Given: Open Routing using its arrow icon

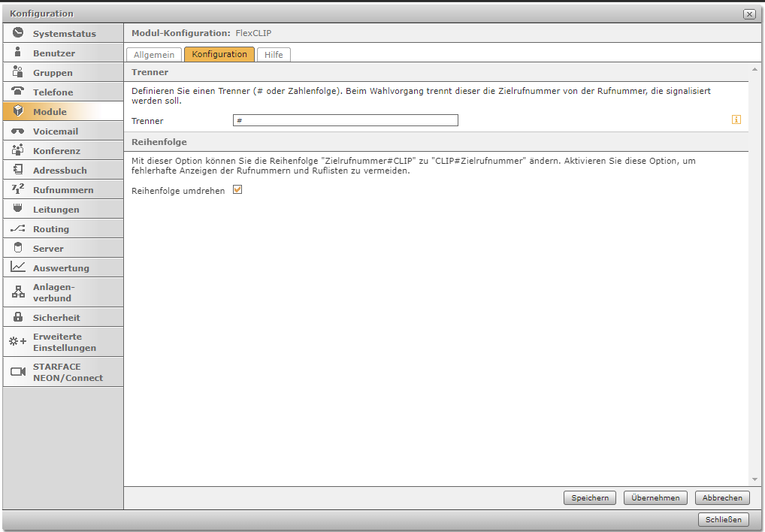Looking at the screenshot, I should pyautogui.click(x=18, y=228).
